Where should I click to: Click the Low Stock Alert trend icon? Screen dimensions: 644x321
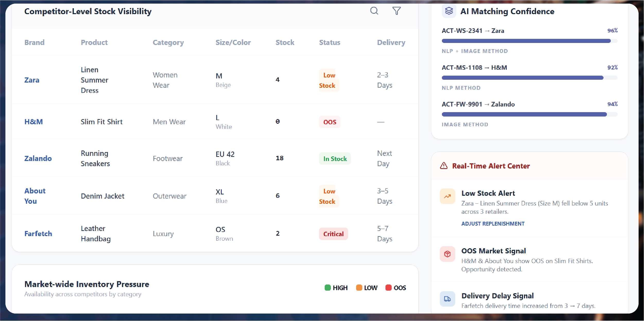pos(447,197)
